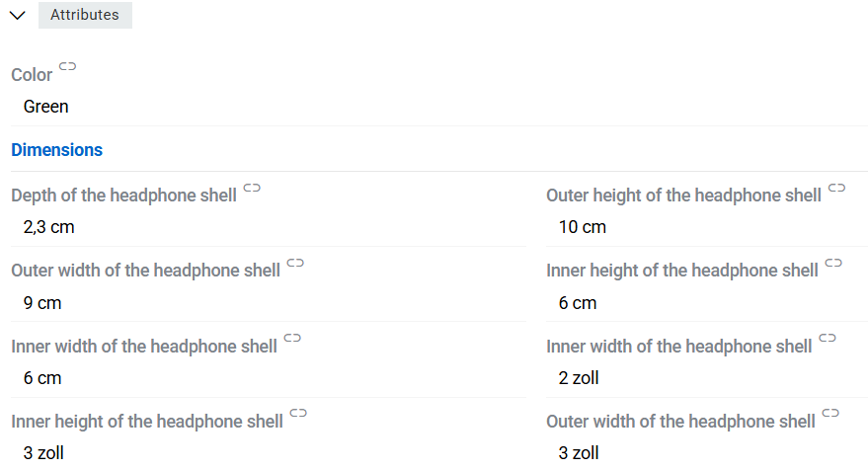
Task: Edit the 9 cm outer width value
Action: [42, 303]
